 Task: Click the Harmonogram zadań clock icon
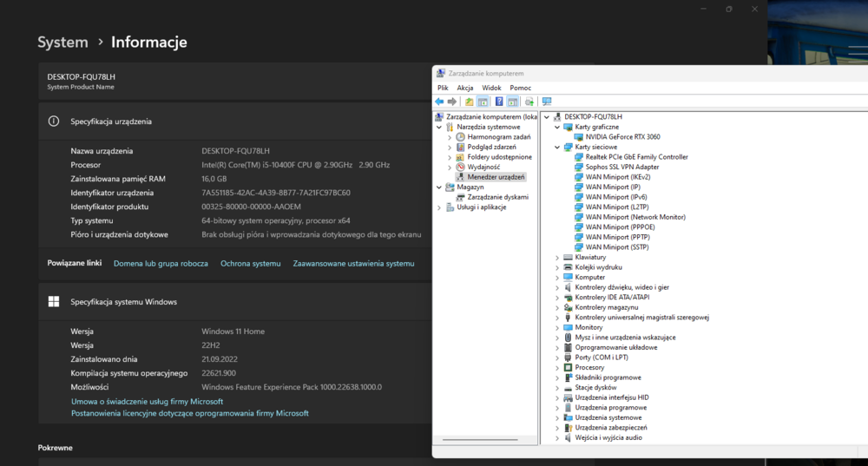coord(460,137)
